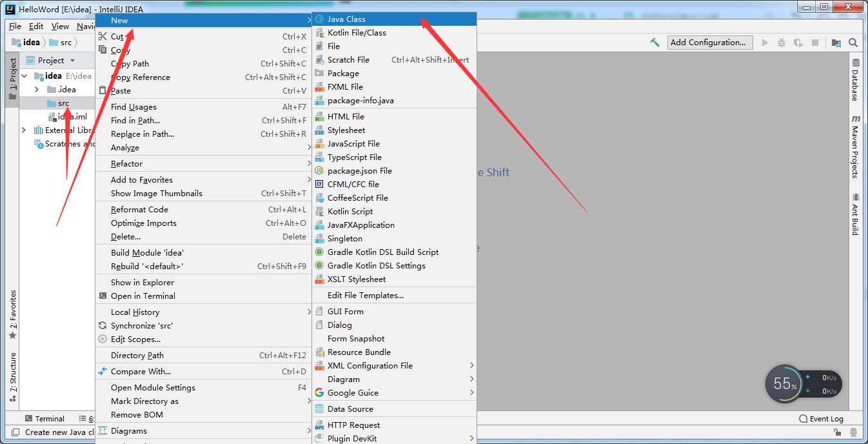Image resolution: width=868 pixels, height=444 pixels.
Task: Select Compare With... entry
Action: (x=203, y=371)
